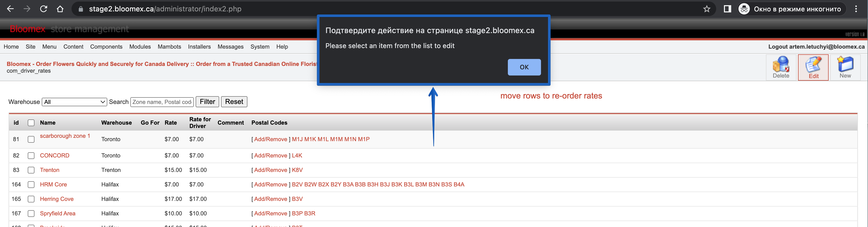This screenshot has width=868, height=227.
Task: Click the New item toolbar icon
Action: [845, 67]
